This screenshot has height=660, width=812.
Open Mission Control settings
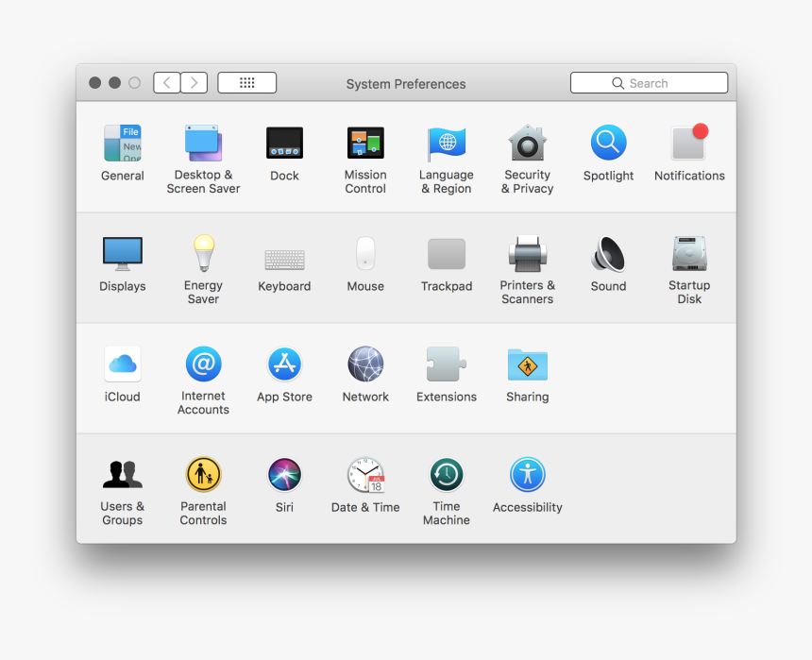[365, 144]
